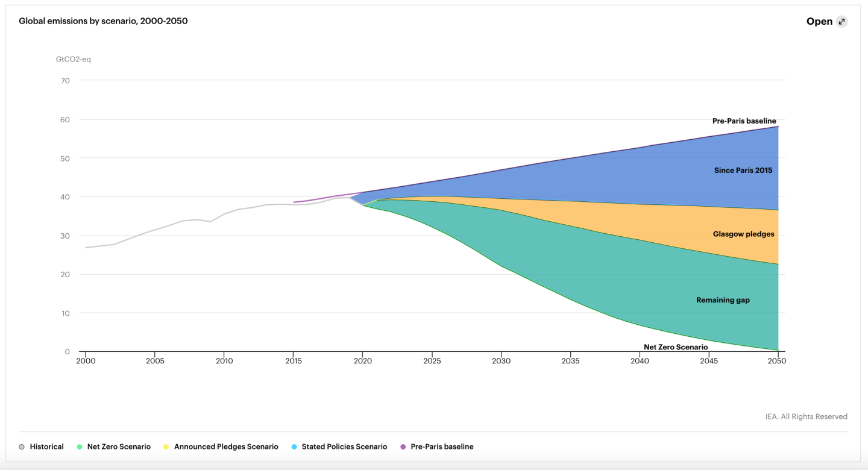Click the yellow Announced Pledges legend dot
The height and width of the screenshot is (470, 868).
(x=166, y=447)
